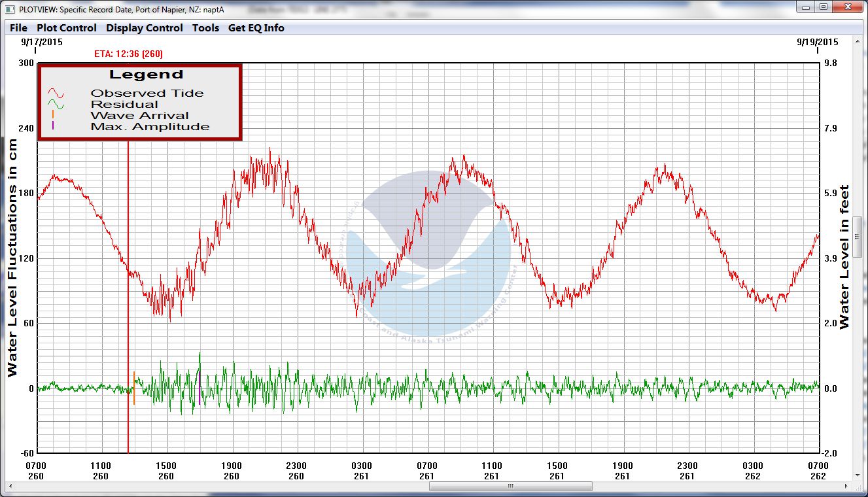Image resolution: width=868 pixels, height=497 pixels.
Task: Click the PLOTVIEW application icon in title bar
Action: (x=9, y=10)
